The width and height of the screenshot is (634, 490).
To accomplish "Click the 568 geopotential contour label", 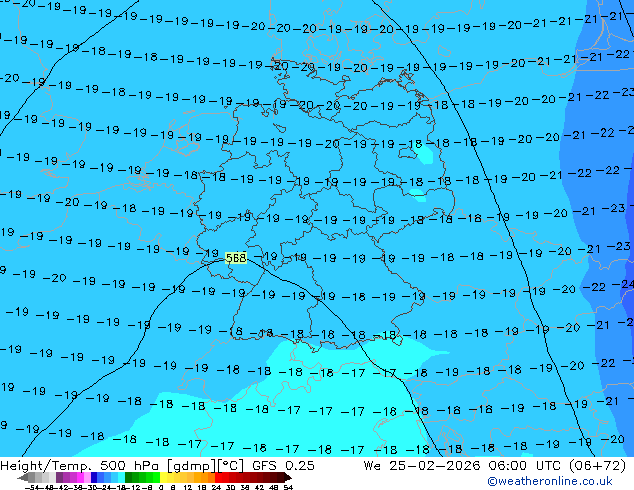I will pyautogui.click(x=236, y=258).
